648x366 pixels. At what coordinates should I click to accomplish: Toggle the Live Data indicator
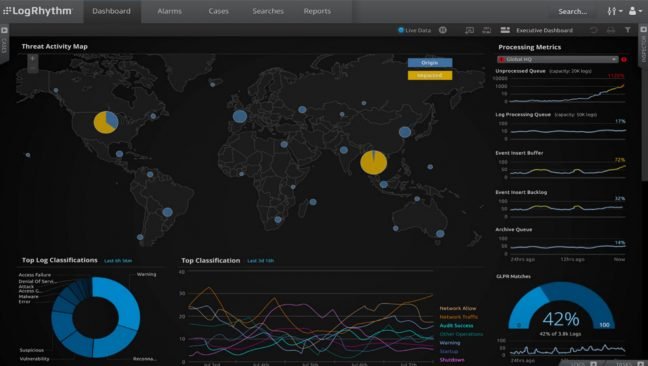point(414,30)
